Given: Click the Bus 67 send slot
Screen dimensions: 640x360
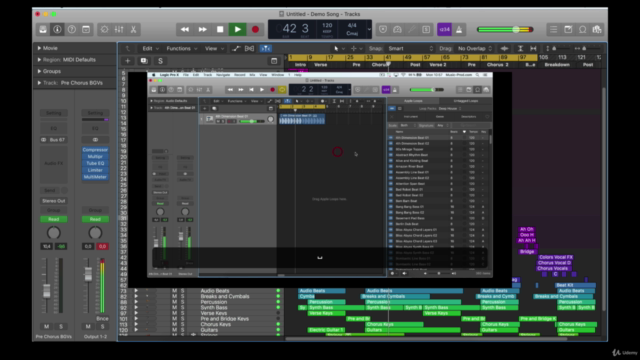Looking at the screenshot, I should click(54, 140).
